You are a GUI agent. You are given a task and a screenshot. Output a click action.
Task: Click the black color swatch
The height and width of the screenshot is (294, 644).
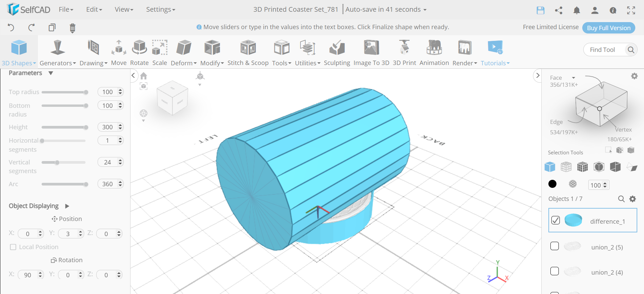(x=552, y=184)
